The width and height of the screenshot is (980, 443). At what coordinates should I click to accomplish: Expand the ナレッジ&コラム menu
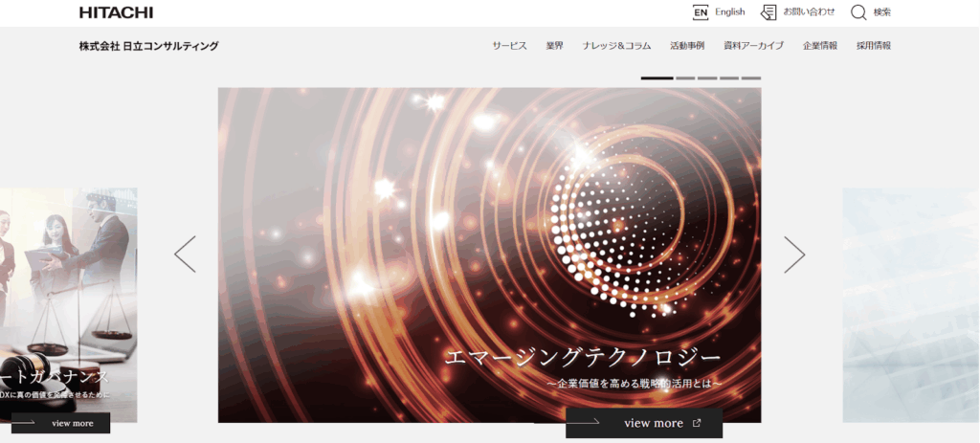[x=616, y=46]
